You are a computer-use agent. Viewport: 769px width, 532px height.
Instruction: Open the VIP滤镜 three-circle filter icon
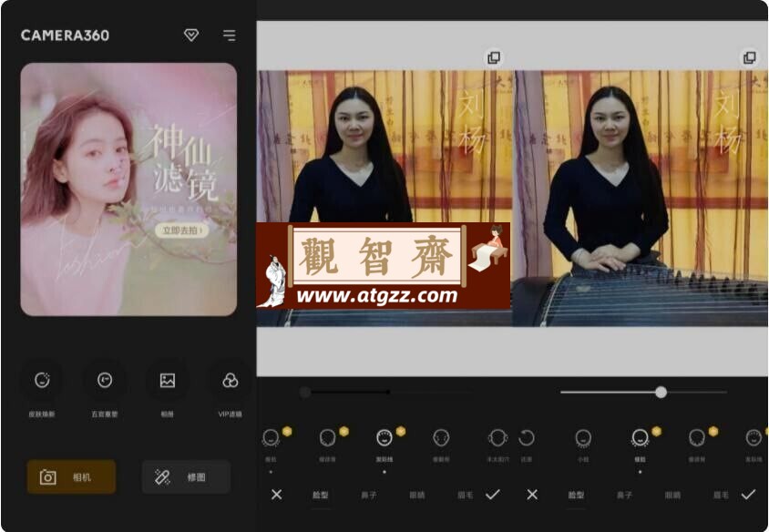[x=230, y=380]
